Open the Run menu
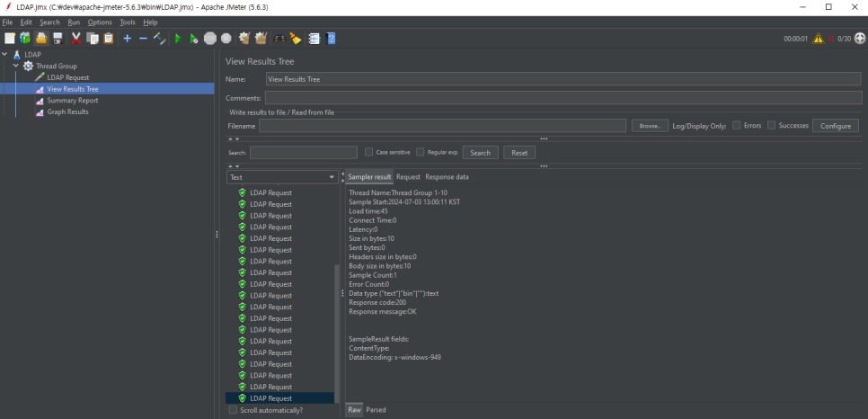868x419 pixels. 74,22
